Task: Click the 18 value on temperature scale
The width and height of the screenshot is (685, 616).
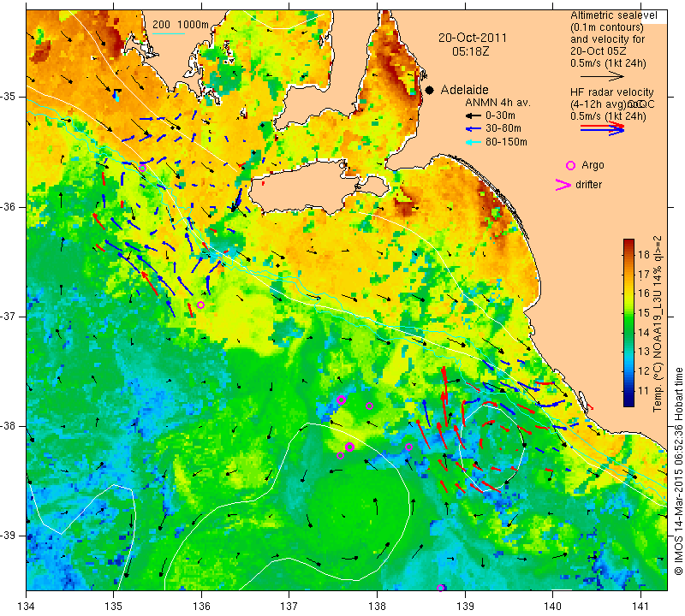Action: (644, 255)
